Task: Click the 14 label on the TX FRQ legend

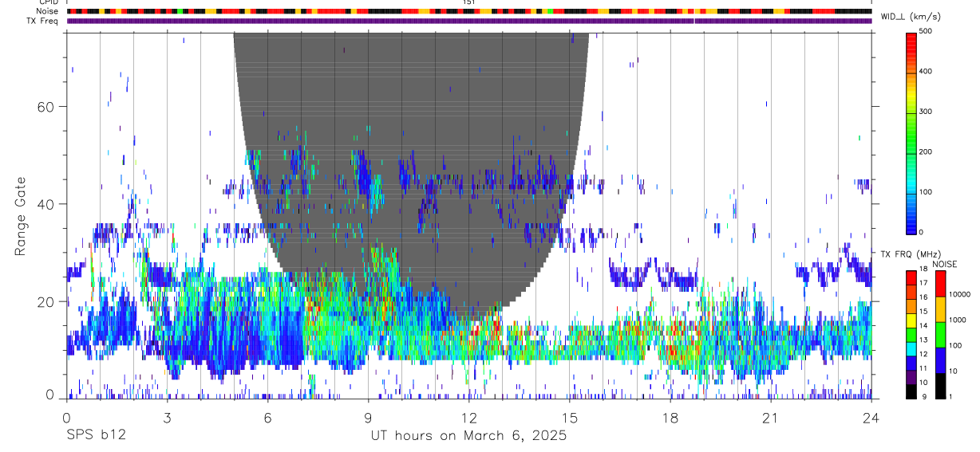Action: coord(923,326)
